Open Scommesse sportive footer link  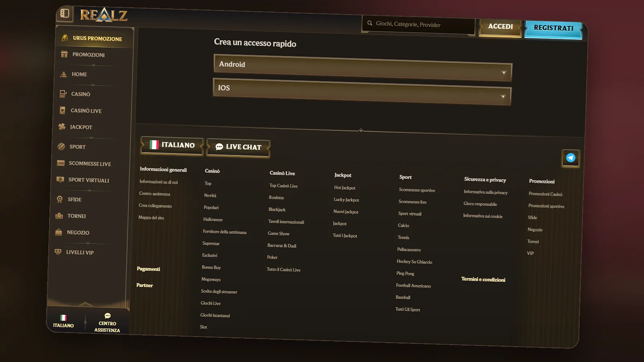pos(417,190)
